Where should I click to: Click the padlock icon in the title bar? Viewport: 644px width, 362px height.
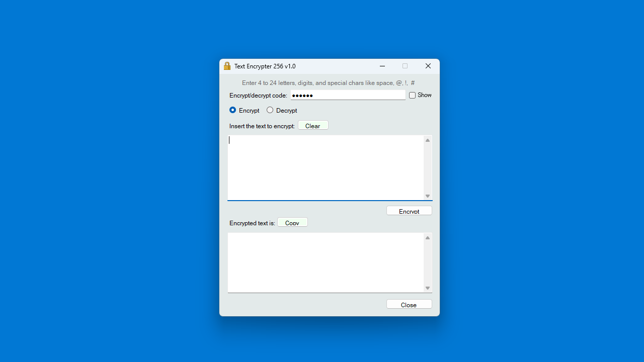[x=227, y=66]
